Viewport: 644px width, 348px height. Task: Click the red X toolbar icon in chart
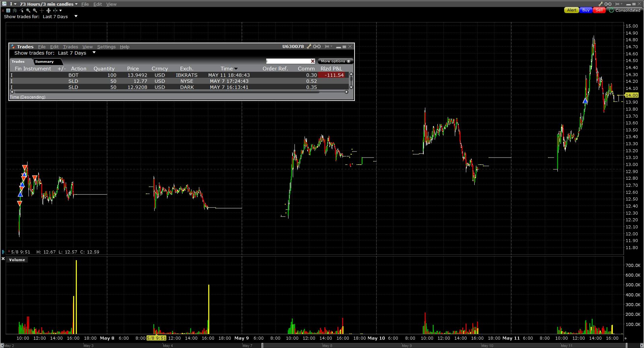3,10
